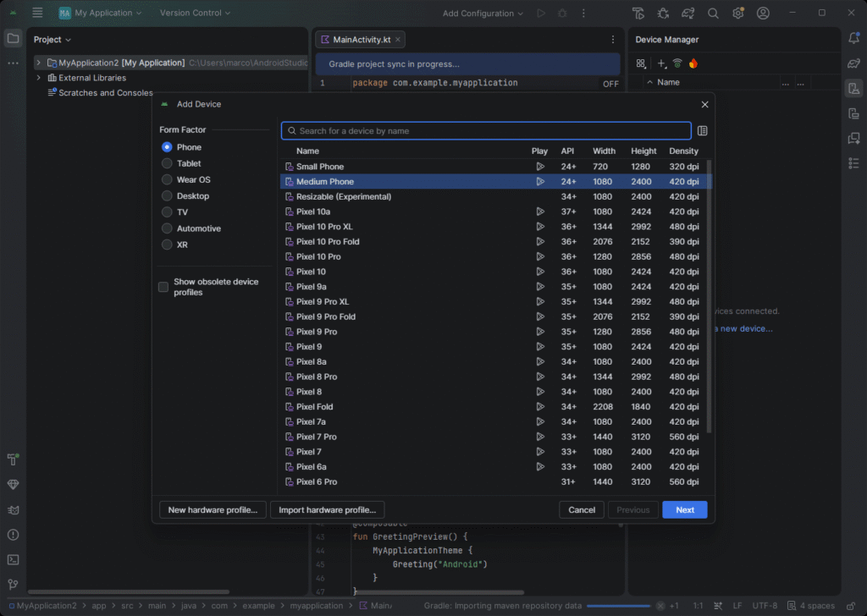Sort device table by Name column

(x=307, y=151)
